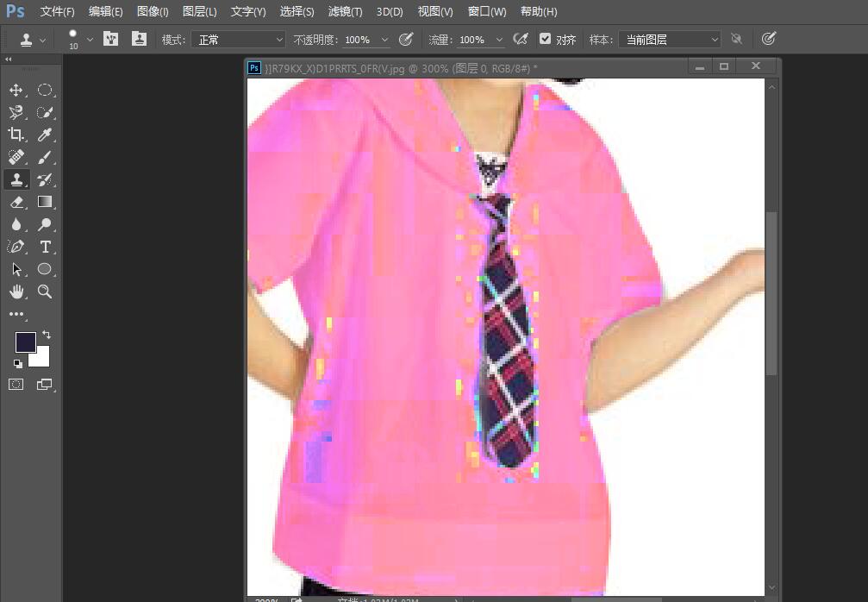The width and height of the screenshot is (868, 602).
Task: Toggle pressure for brush size
Action: 768,39
